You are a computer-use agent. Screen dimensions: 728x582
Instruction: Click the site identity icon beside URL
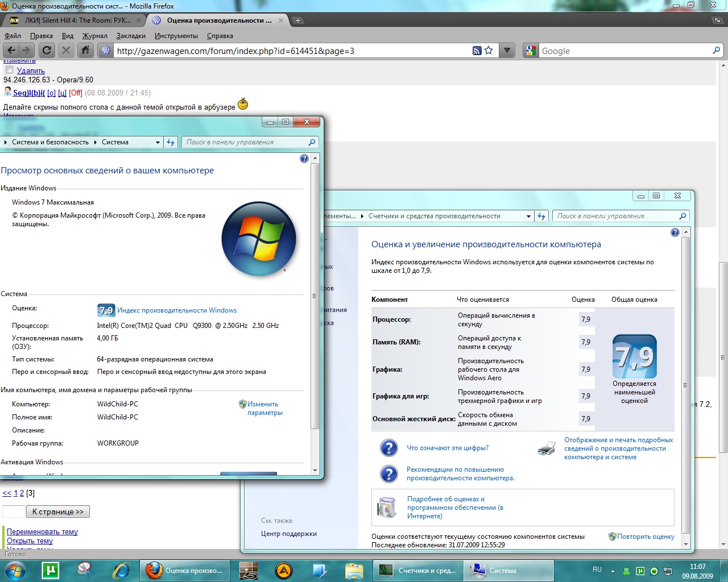point(106,51)
